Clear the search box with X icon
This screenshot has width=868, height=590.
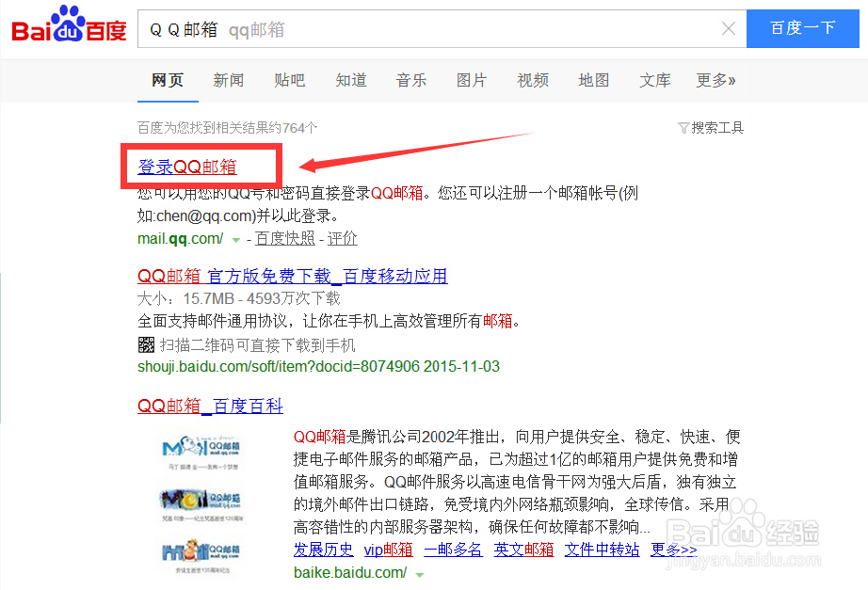(x=729, y=28)
